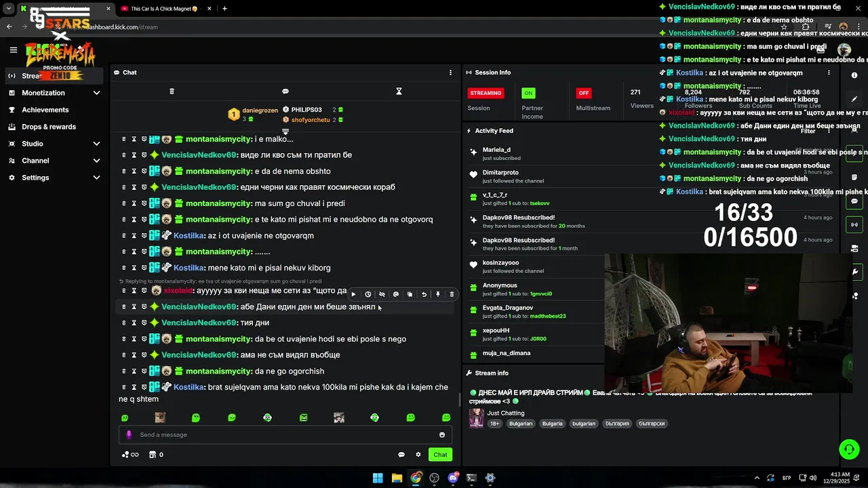The height and width of the screenshot is (488, 868).
Task: Open the emoji picker smiley icon
Action: coord(442,434)
